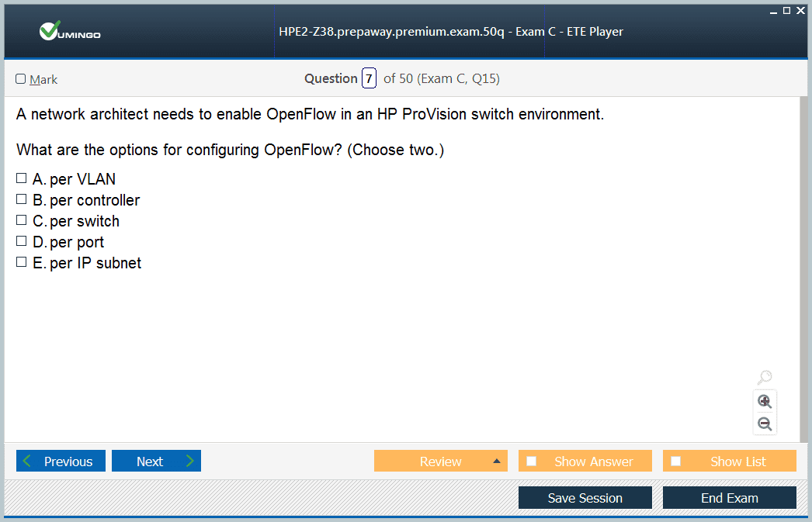Enable the Show List checkbox
Screen dimensions: 812x522
[x=676, y=461]
